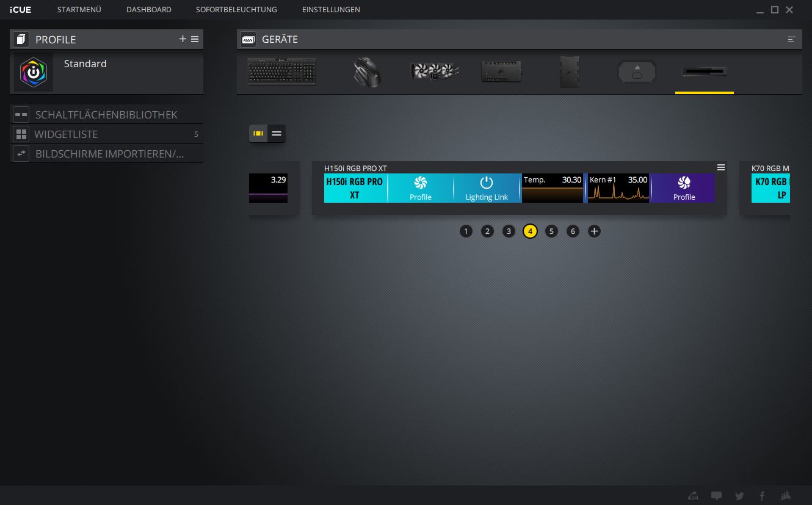Click the add new profile plus icon

pos(183,39)
